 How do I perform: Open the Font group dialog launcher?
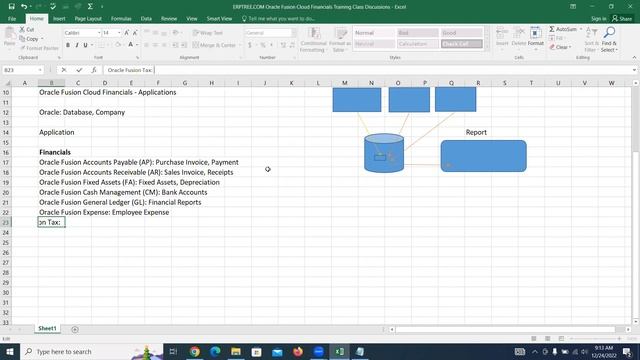click(138, 58)
